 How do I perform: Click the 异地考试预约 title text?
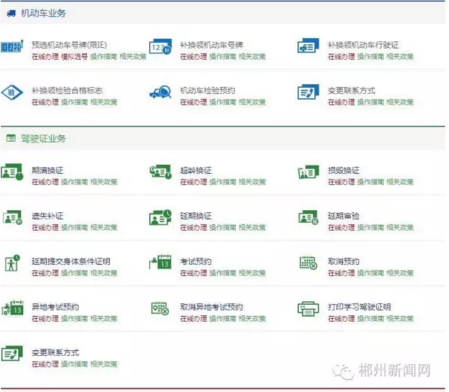tap(55, 307)
